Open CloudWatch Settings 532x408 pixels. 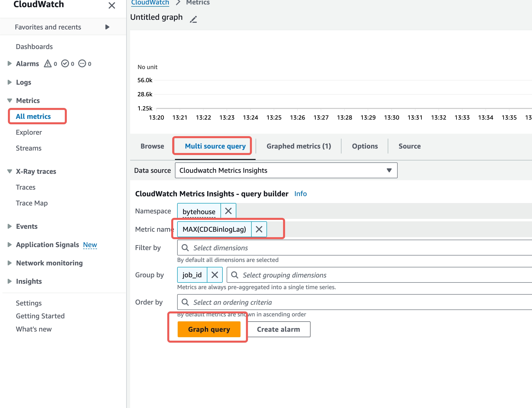[x=29, y=303]
